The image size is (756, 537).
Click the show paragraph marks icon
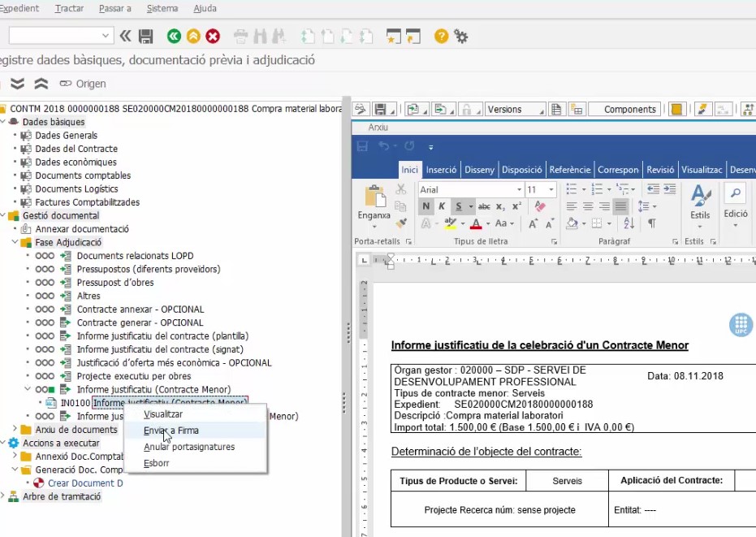(651, 223)
